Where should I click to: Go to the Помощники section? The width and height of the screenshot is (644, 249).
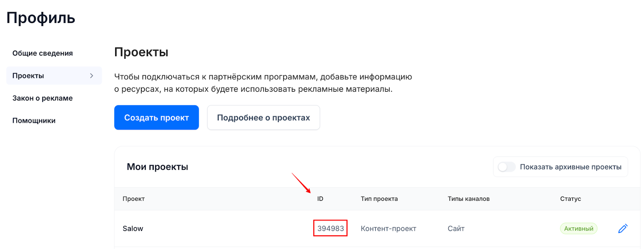(x=34, y=121)
